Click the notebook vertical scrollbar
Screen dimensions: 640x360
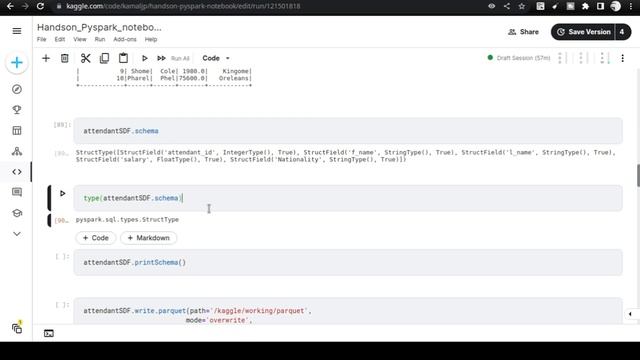click(x=638, y=176)
